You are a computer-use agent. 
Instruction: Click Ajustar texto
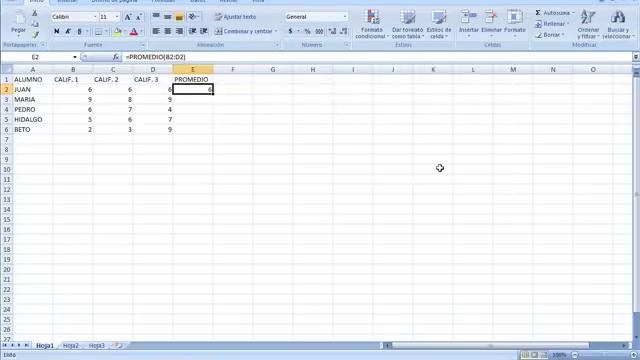[236, 17]
